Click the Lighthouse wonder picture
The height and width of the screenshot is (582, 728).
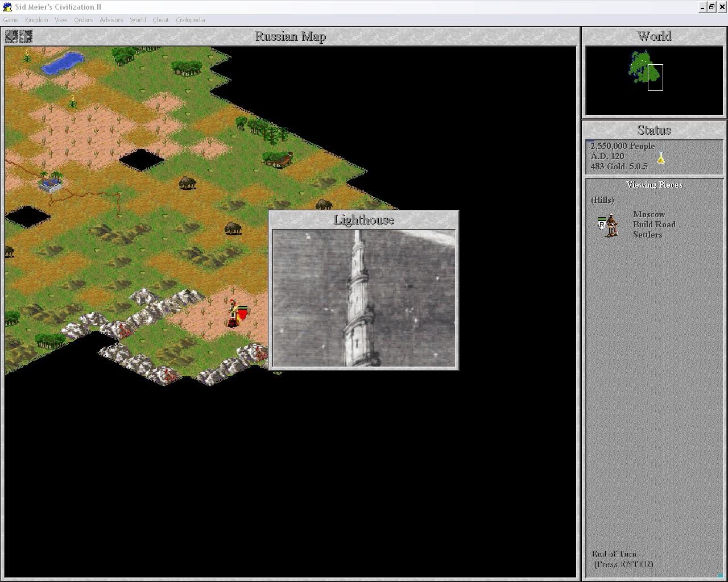coord(364,298)
